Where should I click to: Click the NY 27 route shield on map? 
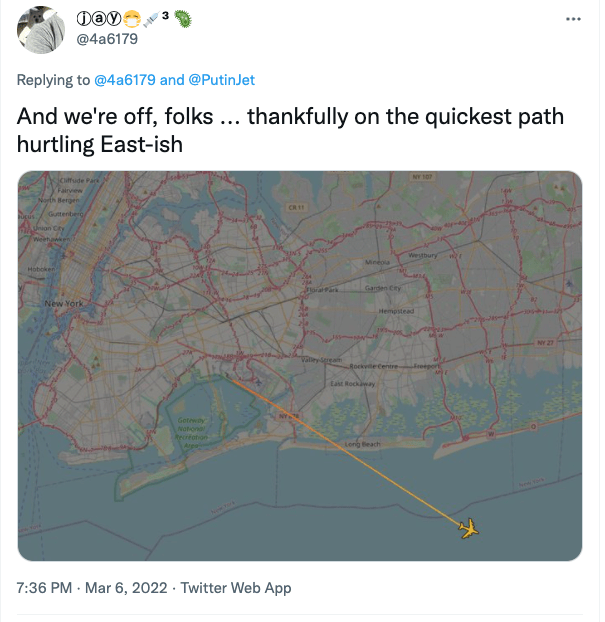(x=543, y=342)
